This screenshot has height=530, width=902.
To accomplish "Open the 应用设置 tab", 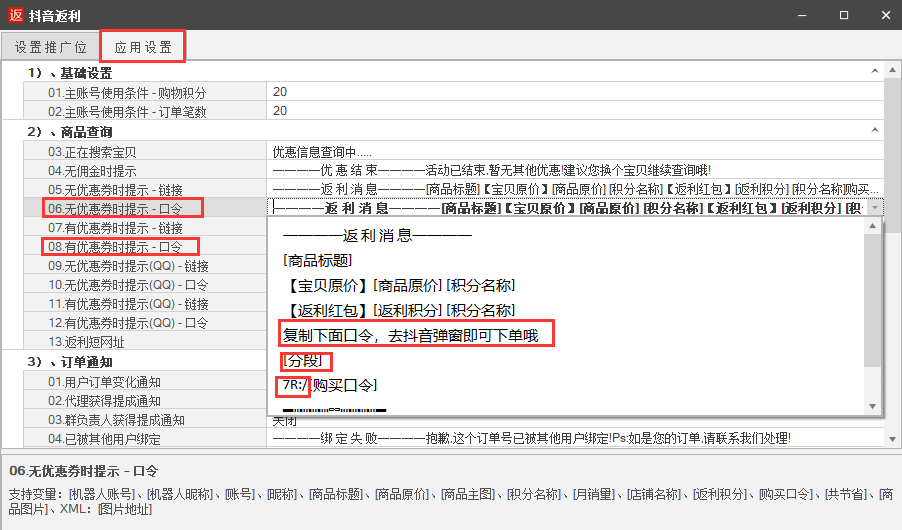I will click(143, 47).
